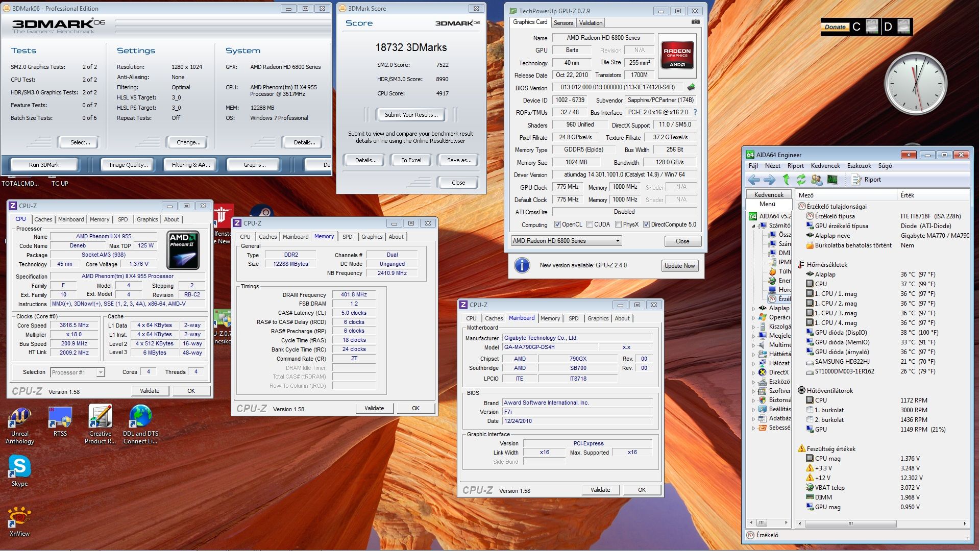Toggle the PhysX checkbox in GPU-Z

(x=619, y=224)
